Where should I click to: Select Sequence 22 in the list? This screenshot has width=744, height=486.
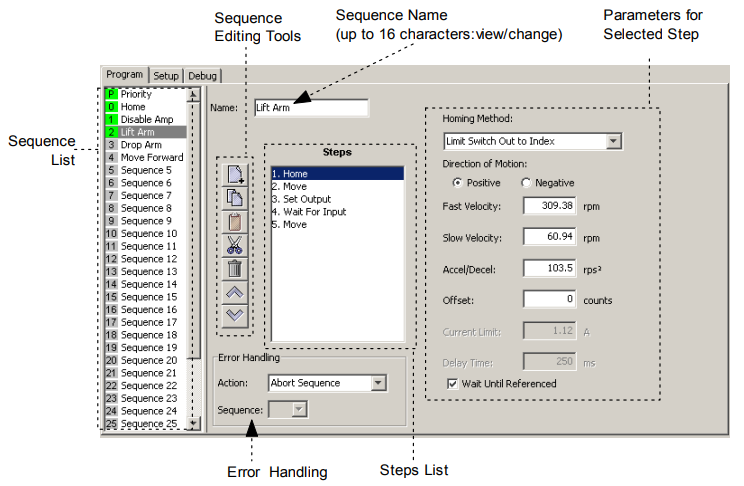pyautogui.click(x=146, y=385)
